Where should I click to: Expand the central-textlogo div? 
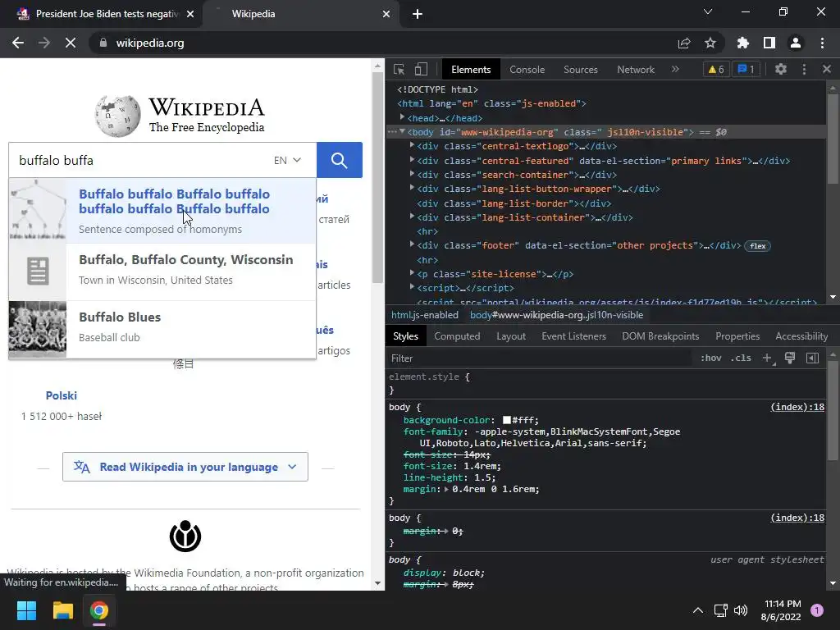pos(412,145)
